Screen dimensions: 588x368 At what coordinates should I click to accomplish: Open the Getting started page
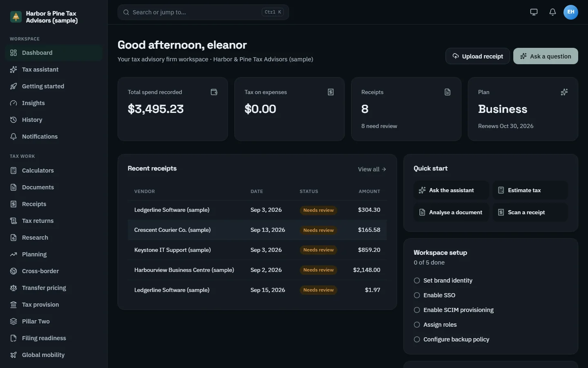click(x=53, y=86)
